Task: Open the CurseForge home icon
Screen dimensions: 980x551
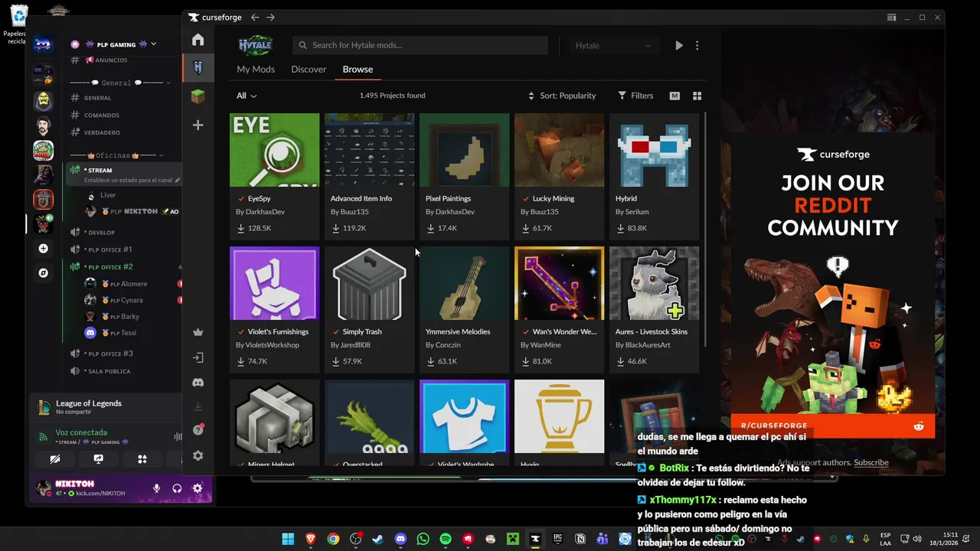Action: (198, 40)
